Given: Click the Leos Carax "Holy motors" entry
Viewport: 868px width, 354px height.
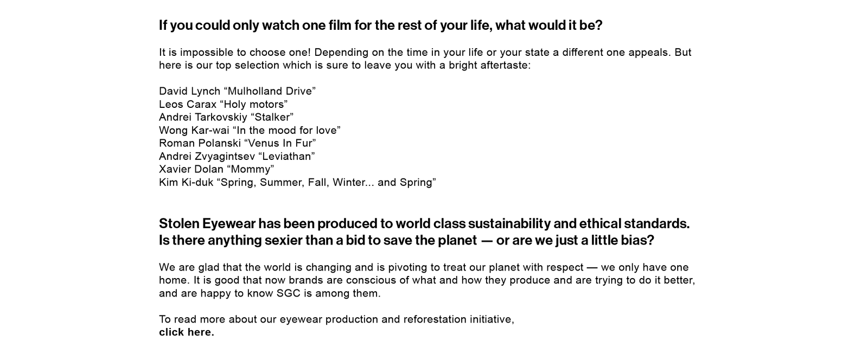Looking at the screenshot, I should click(223, 104).
